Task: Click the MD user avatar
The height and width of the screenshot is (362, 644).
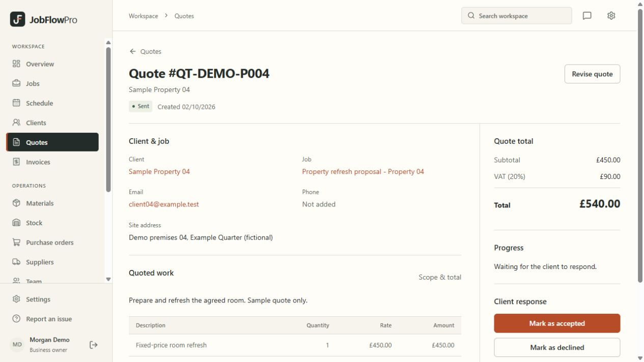Action: [17, 345]
